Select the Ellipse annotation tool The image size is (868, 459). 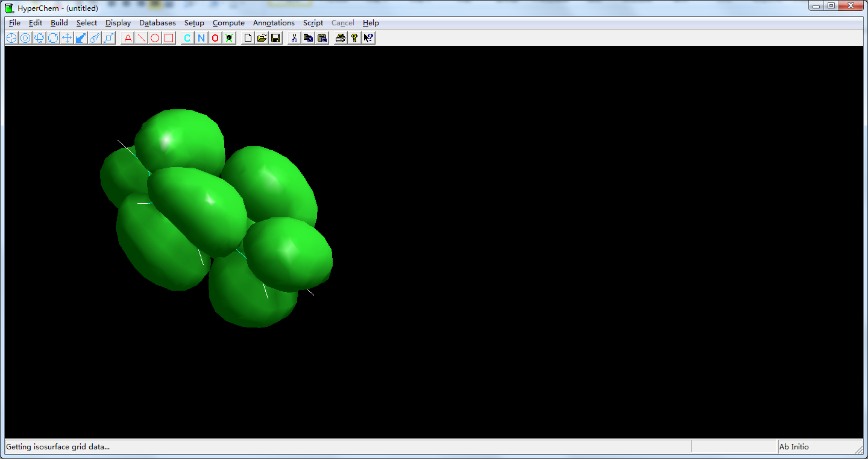(x=156, y=38)
